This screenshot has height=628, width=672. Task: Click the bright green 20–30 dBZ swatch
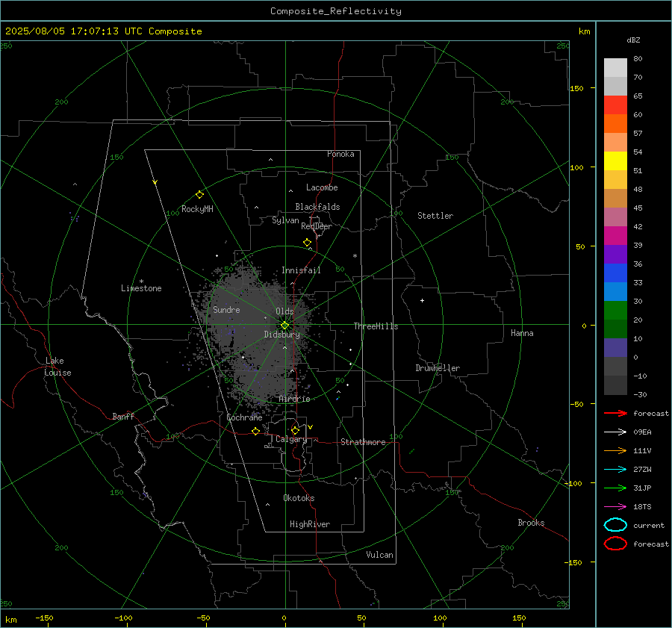click(x=615, y=310)
